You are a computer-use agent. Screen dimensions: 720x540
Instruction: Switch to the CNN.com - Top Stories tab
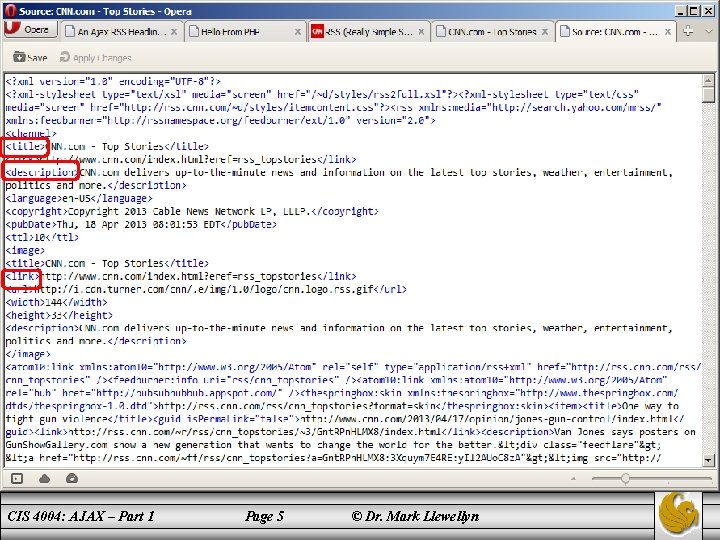(x=492, y=32)
